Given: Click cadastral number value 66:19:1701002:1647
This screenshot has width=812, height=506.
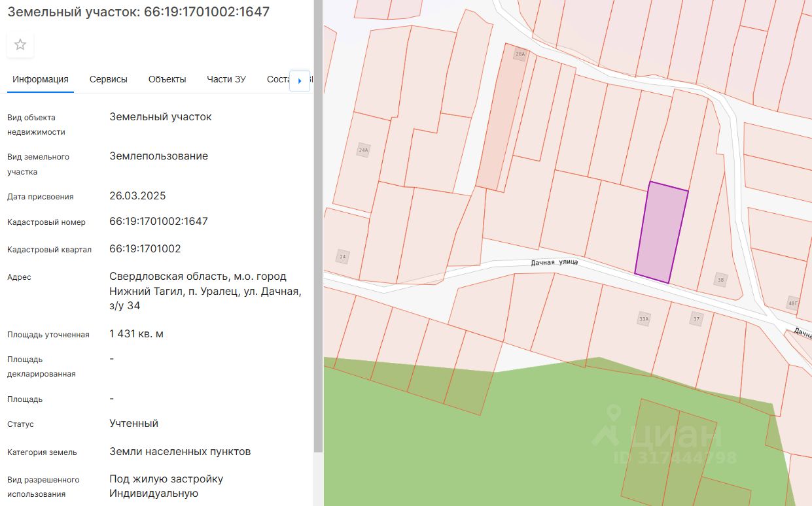Looking at the screenshot, I should (x=158, y=222).
